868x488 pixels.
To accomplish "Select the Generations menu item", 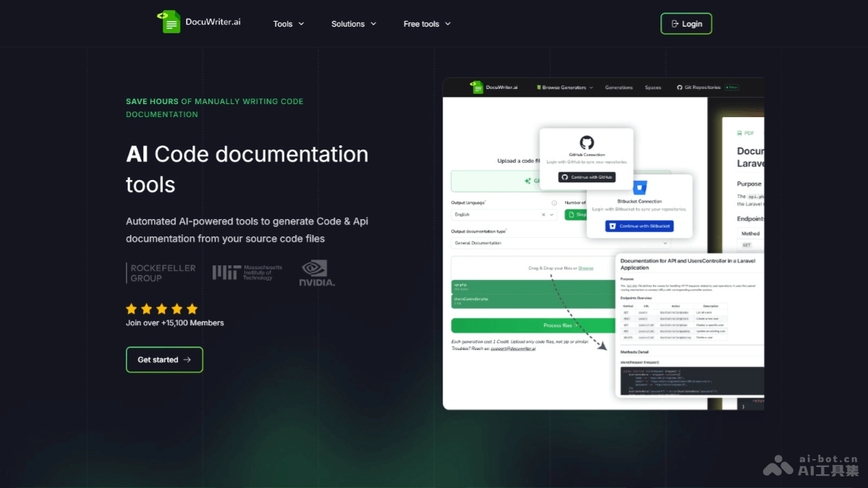I will (x=618, y=87).
